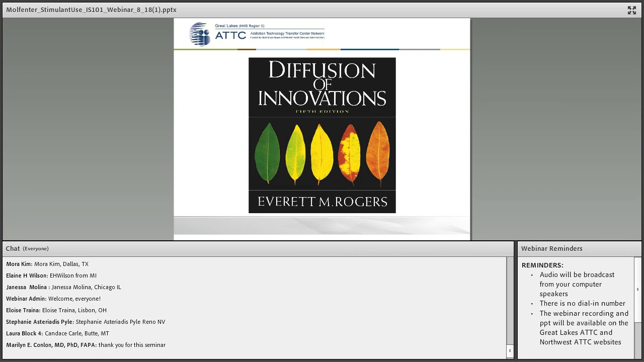The image size is (644, 362).
Task: Click the Webinar Admin "Welcome, everyone!" message
Action: (53, 299)
